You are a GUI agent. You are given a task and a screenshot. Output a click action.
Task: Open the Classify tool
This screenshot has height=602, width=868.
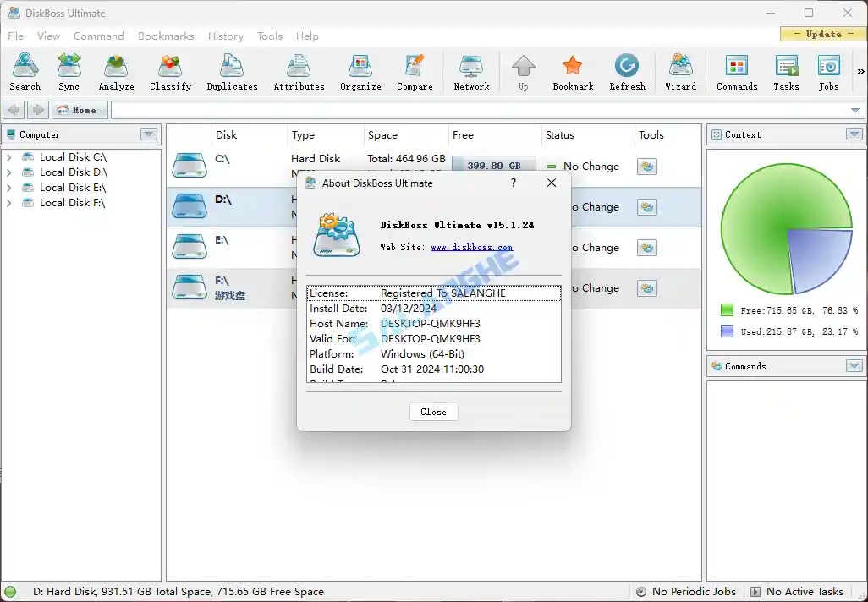pyautogui.click(x=171, y=71)
